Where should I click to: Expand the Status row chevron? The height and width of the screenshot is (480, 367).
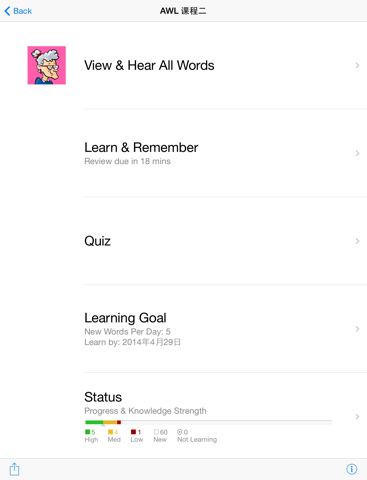coord(357,417)
